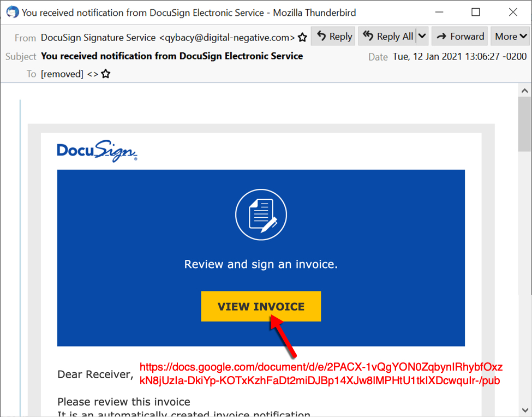This screenshot has width=532, height=417.
Task: Close the Thunderbird message window
Action: (512, 11)
